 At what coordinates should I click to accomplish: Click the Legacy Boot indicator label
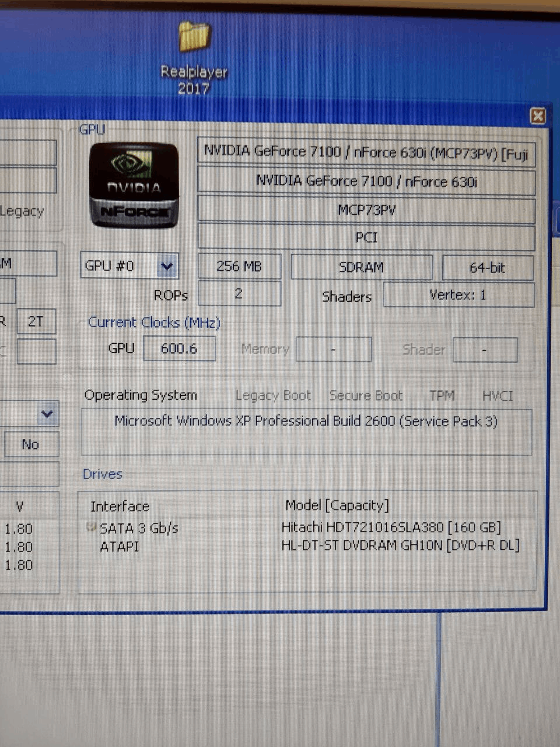coord(273,396)
